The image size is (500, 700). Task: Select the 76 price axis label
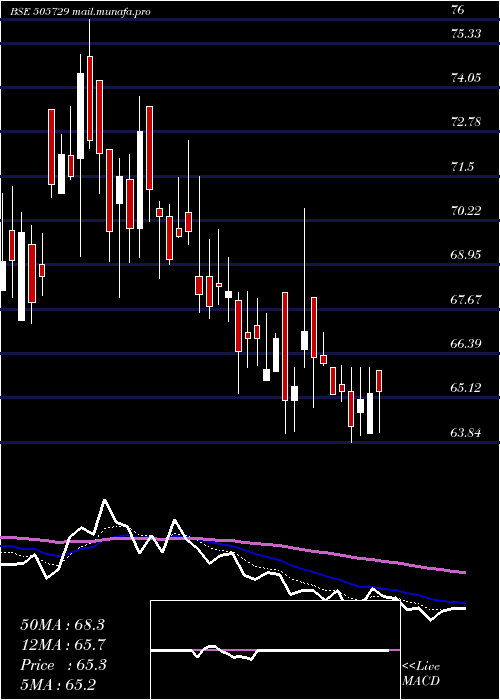[458, 9]
